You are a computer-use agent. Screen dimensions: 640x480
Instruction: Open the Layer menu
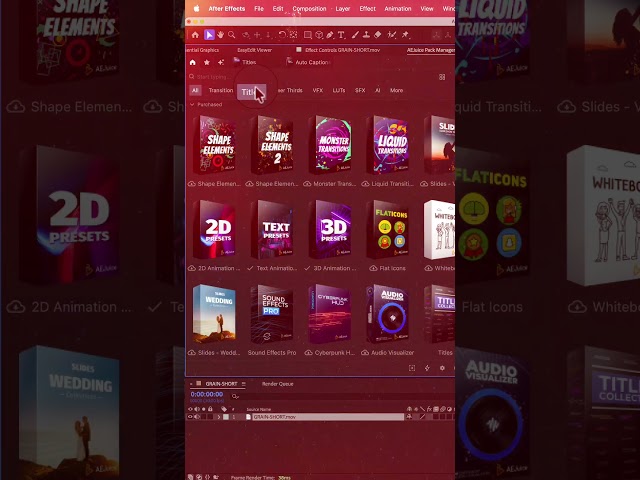tap(343, 9)
